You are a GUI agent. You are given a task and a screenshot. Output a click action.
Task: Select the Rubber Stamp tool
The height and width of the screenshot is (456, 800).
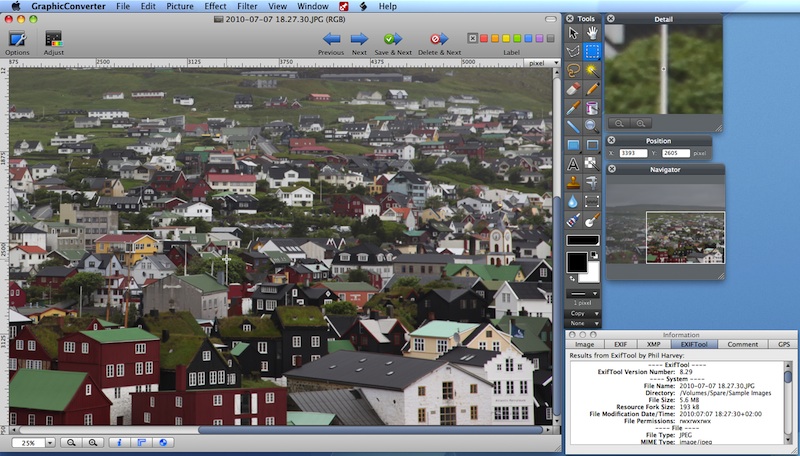click(573, 182)
